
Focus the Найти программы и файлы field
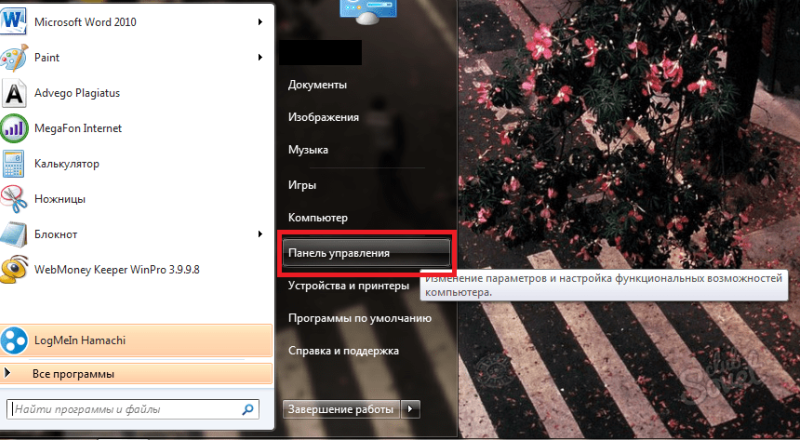[x=133, y=409]
